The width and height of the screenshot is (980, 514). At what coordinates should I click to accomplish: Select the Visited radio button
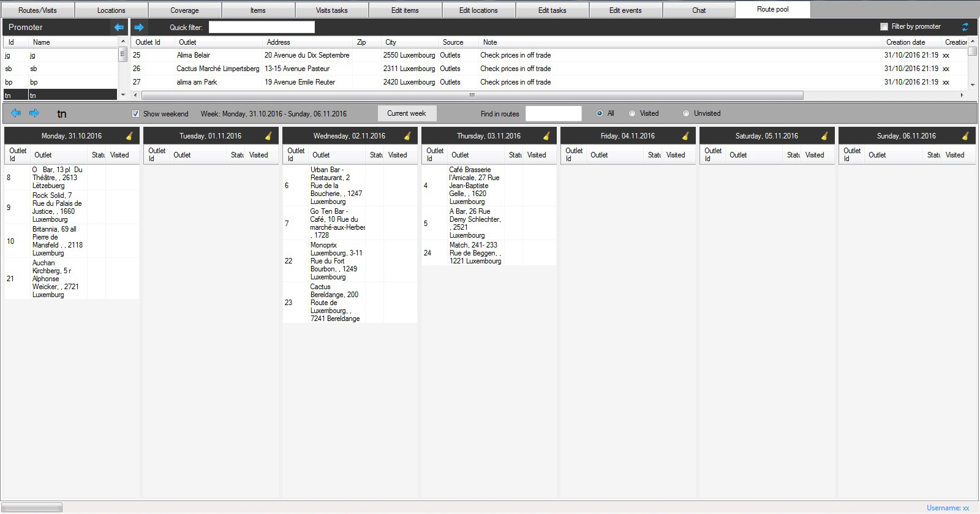[x=632, y=113]
